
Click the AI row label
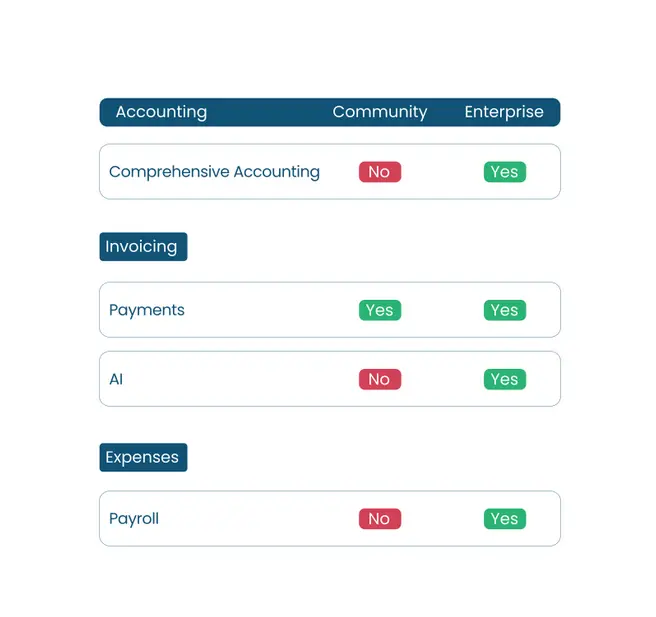[116, 379]
